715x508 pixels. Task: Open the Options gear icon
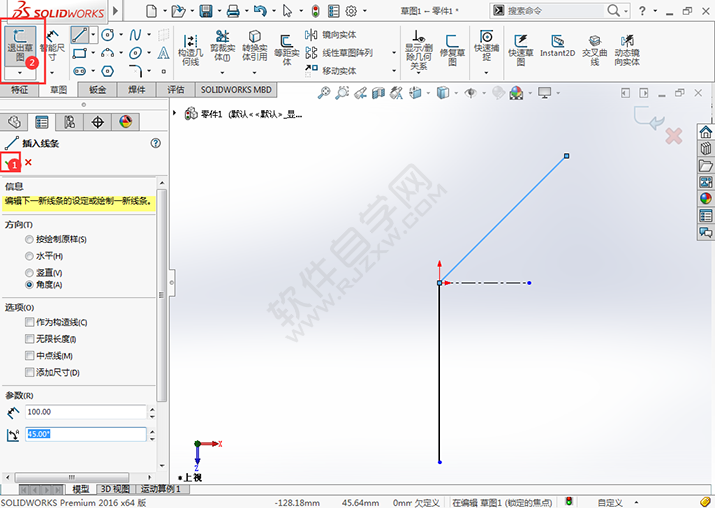351,10
